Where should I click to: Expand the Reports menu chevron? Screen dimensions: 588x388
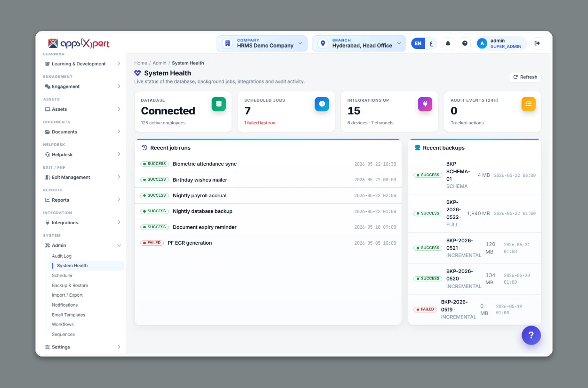119,200
